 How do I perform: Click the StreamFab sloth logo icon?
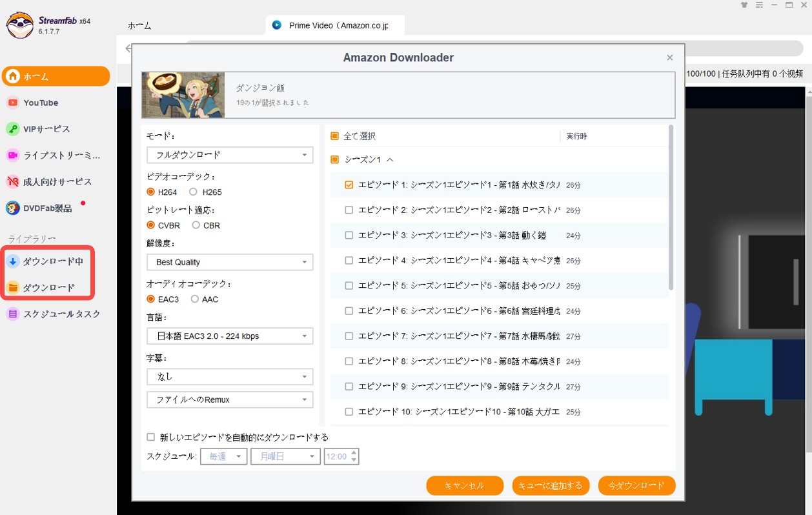[x=19, y=25]
